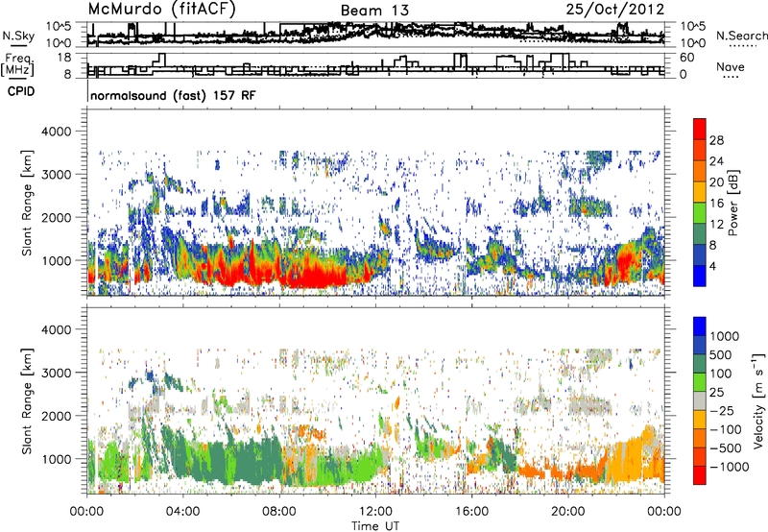Click the date '25/Oct/2012'
Viewport: 768px width, 532px height.
point(615,9)
